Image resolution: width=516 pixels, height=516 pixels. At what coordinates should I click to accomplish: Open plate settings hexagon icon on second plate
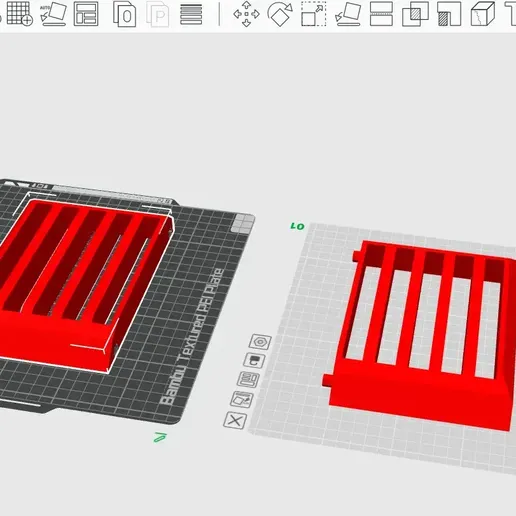[x=260, y=342]
